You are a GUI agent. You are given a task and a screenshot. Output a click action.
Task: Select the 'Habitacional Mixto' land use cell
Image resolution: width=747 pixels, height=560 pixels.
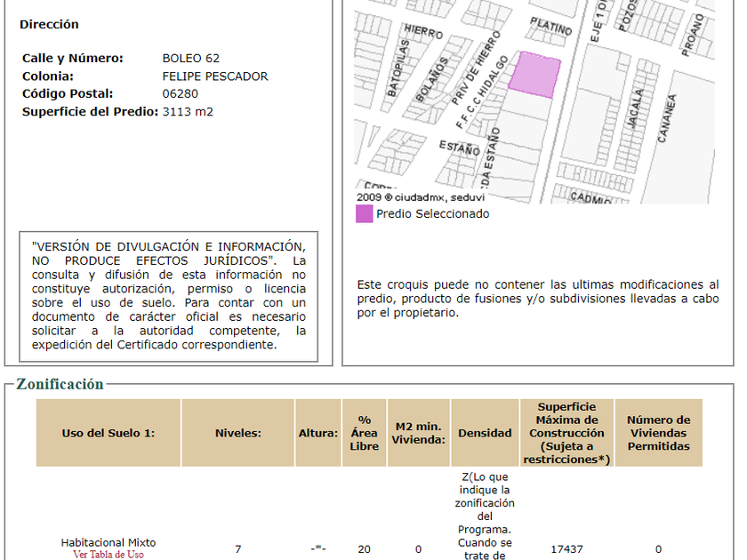click(x=108, y=543)
